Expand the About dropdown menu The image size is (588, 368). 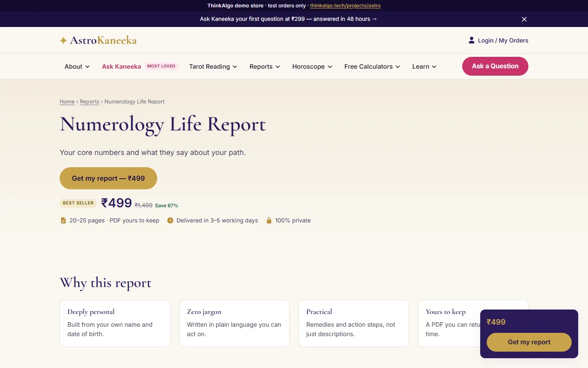(x=77, y=67)
